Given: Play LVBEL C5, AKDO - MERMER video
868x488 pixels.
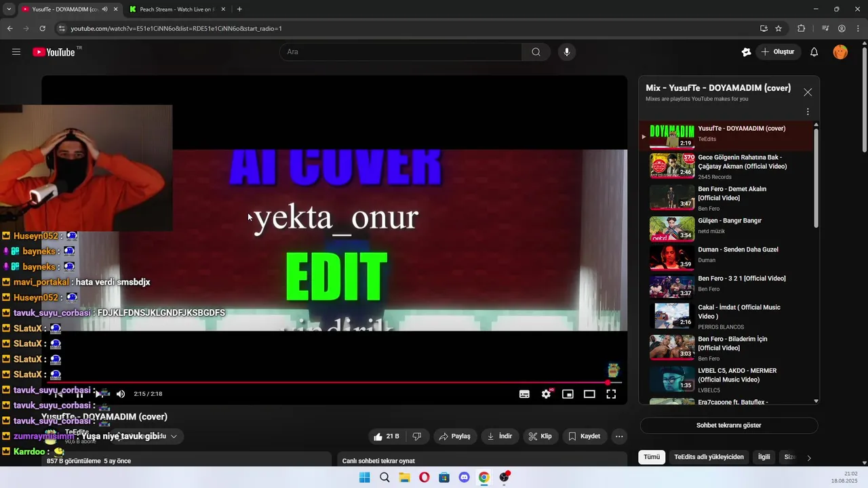Looking at the screenshot, I should point(726,380).
